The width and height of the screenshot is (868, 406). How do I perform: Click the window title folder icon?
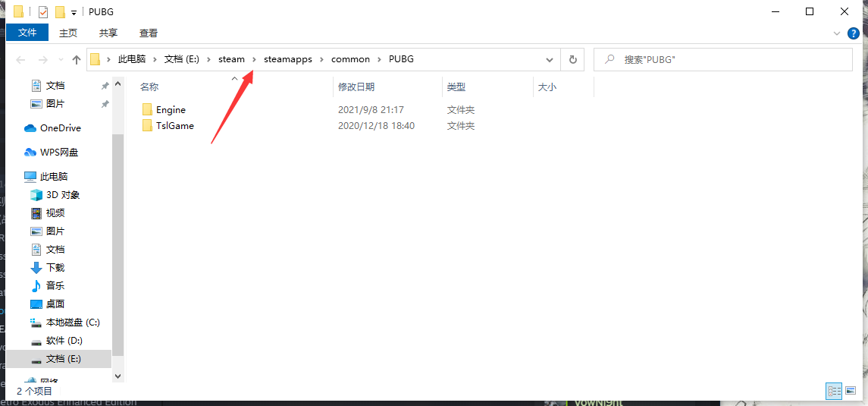tap(19, 11)
